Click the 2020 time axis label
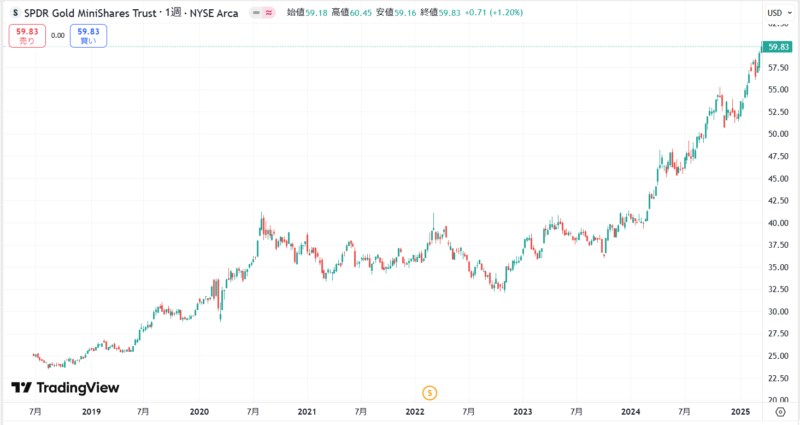 pos(199,412)
